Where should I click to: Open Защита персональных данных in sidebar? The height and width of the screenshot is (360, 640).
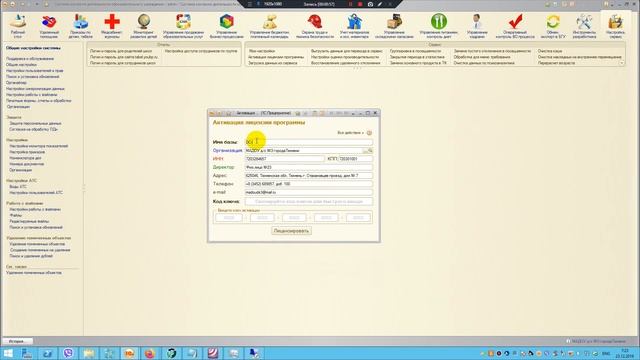pos(35,123)
